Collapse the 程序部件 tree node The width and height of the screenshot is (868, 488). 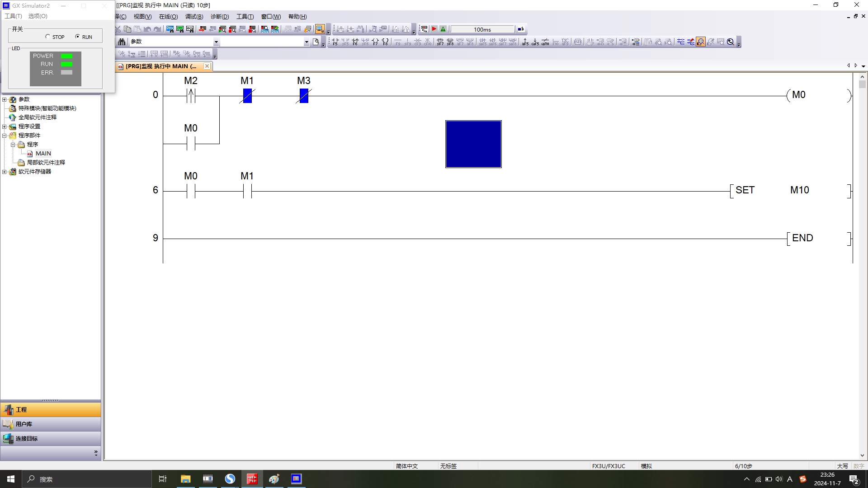5,136
